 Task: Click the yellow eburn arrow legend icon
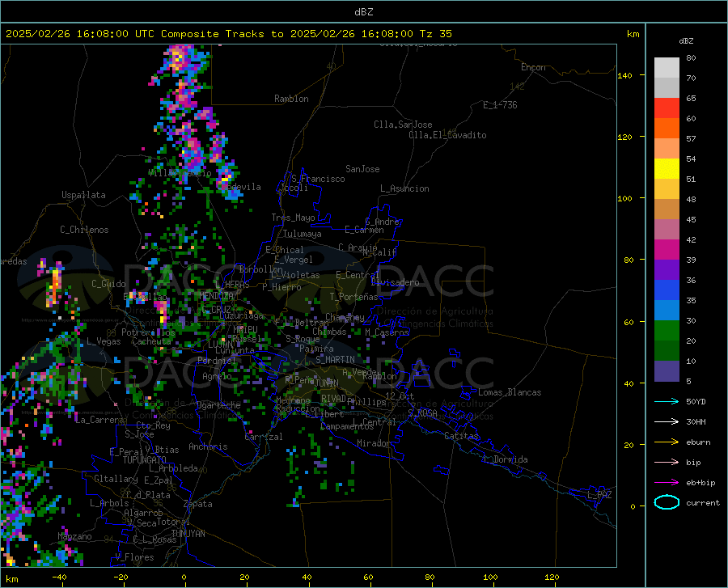[667, 442]
